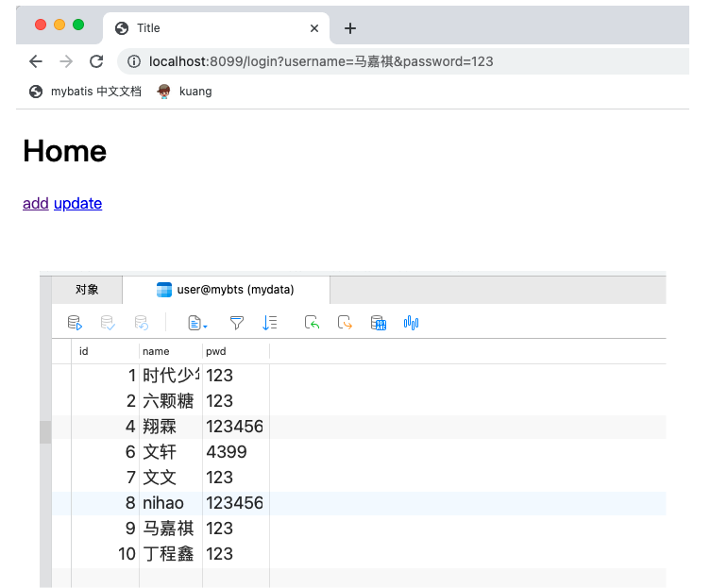Image resolution: width=711 pixels, height=588 pixels.
Task: Select the id cell 9
Action: point(105,529)
